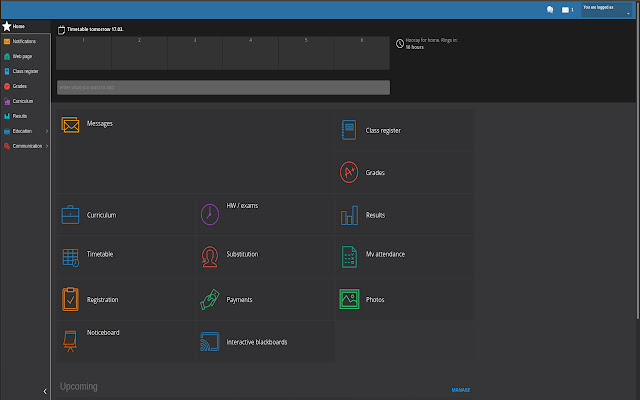This screenshot has width=640, height=400.
Task: Open the mail envelope icon in top bar
Action: click(x=565, y=9)
